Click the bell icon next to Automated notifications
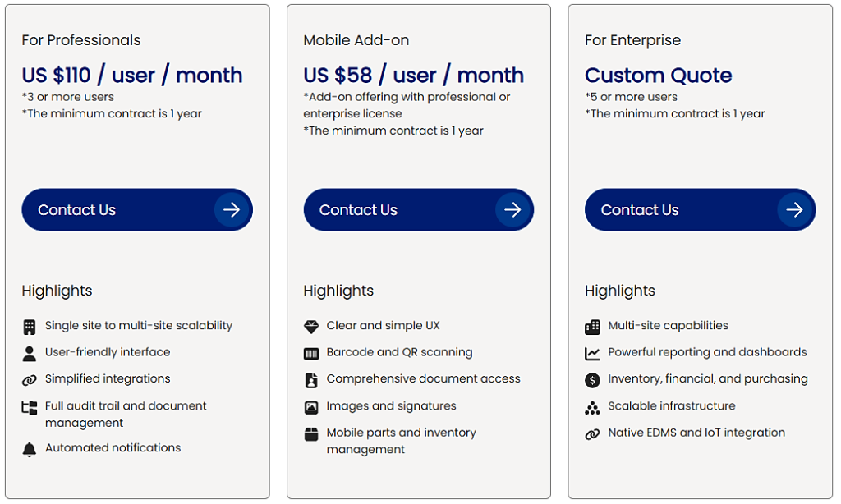 30,448
